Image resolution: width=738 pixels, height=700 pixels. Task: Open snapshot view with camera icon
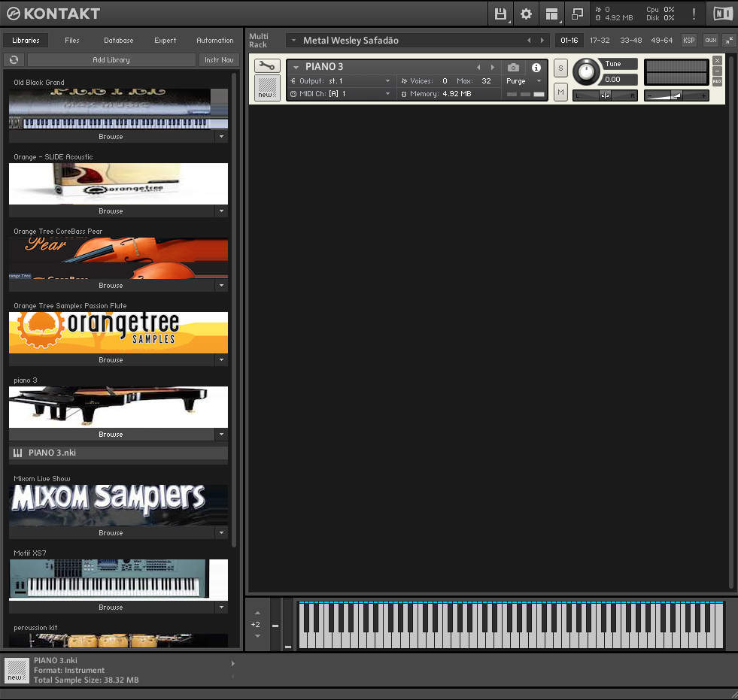513,67
